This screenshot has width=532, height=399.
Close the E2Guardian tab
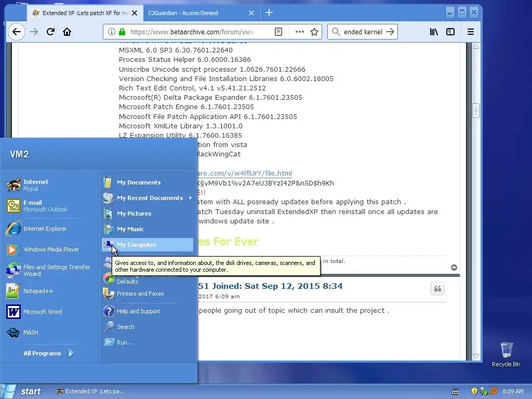click(251, 13)
